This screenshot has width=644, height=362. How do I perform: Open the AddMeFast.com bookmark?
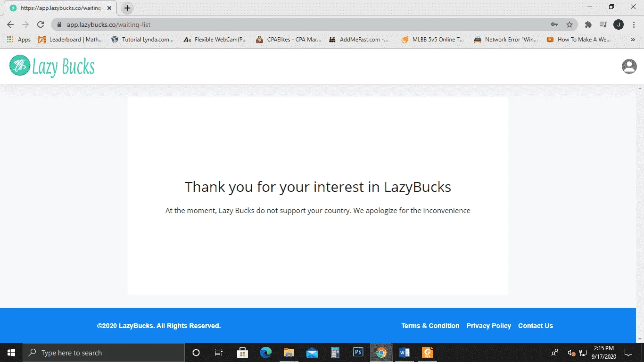(x=359, y=40)
